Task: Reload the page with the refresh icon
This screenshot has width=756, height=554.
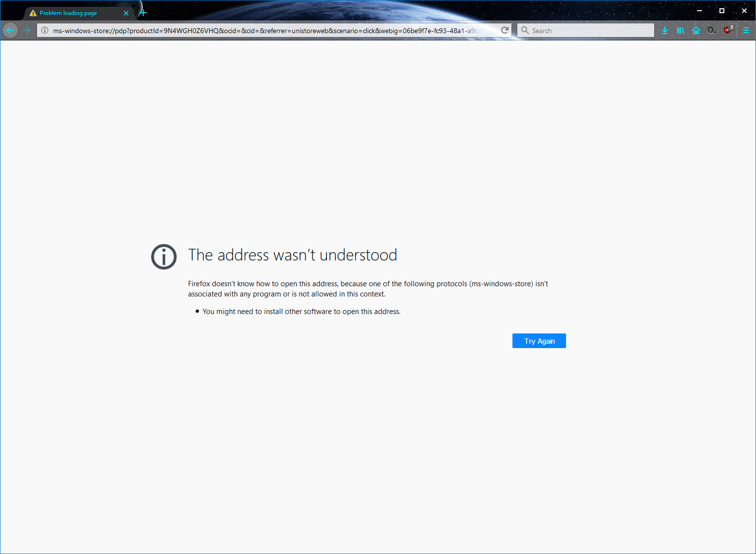Action: (505, 30)
